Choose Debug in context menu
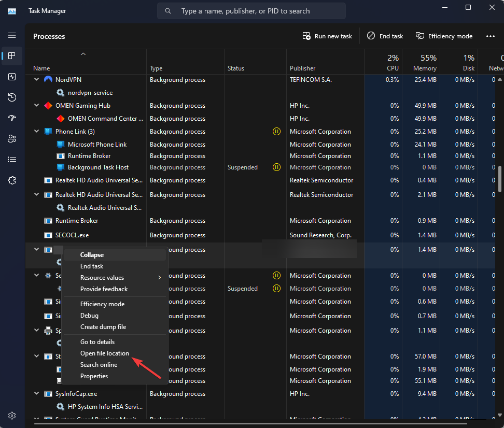The height and width of the screenshot is (428, 504). coord(115,316)
